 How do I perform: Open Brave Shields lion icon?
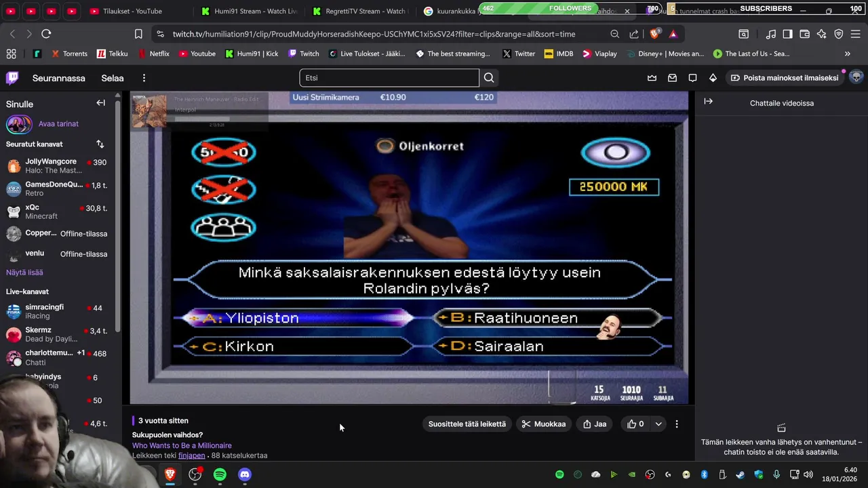pos(655,34)
